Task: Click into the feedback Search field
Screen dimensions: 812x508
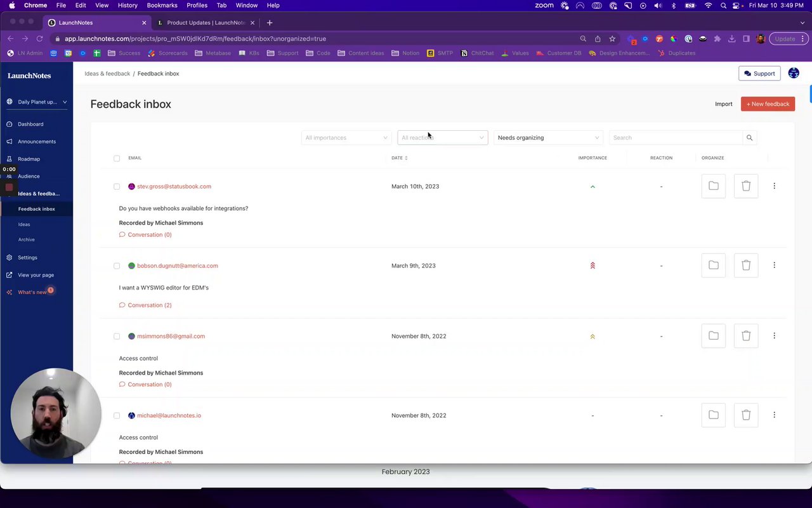Action: click(676, 138)
